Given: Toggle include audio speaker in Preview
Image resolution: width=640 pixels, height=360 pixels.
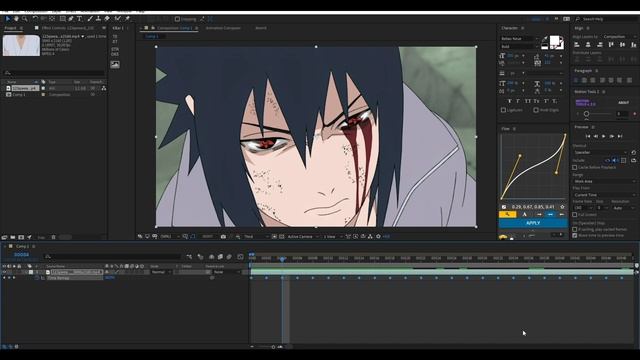Looking at the screenshot, I should tap(615, 160).
